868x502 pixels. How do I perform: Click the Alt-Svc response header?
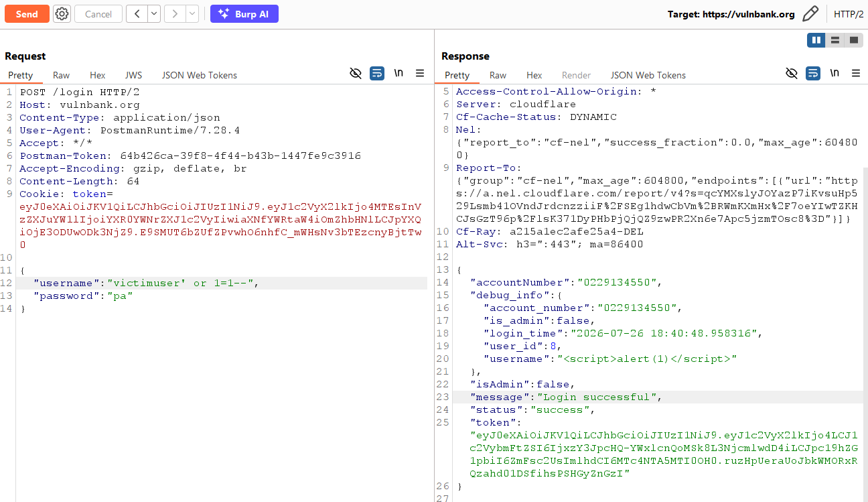(x=550, y=244)
